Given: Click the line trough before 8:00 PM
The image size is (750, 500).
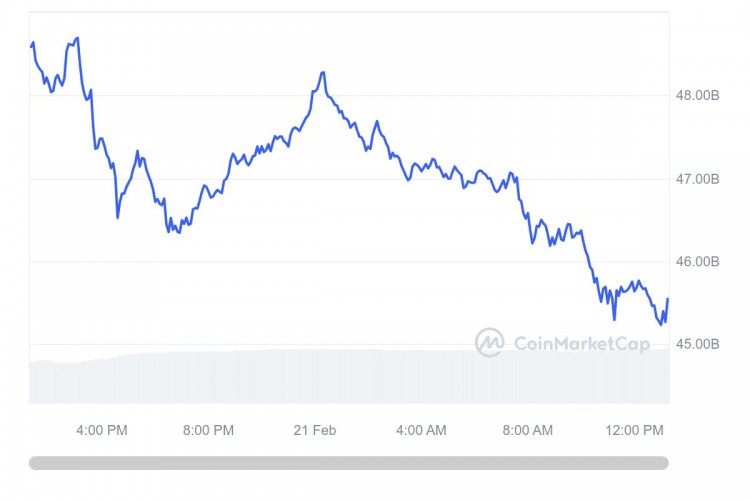Looking at the screenshot, I should pyautogui.click(x=179, y=233).
